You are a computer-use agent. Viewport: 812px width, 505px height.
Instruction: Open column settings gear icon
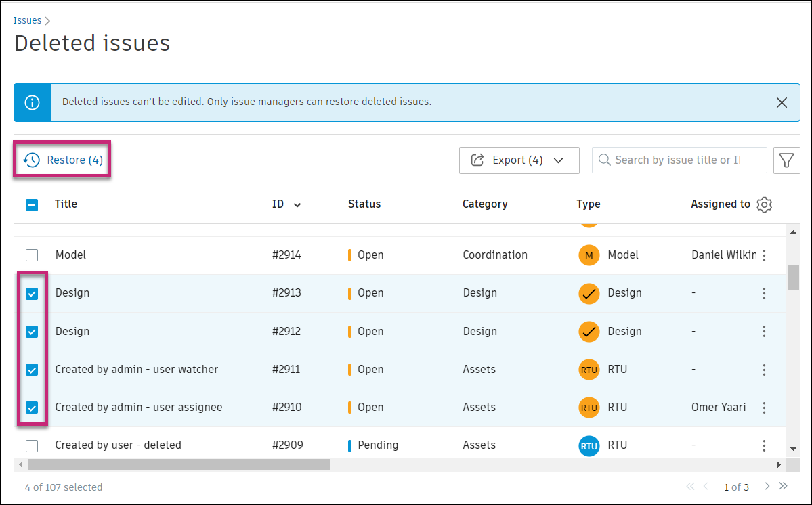coord(765,204)
